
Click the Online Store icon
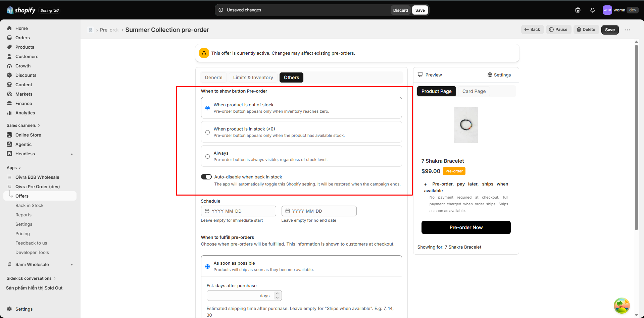coord(9,135)
